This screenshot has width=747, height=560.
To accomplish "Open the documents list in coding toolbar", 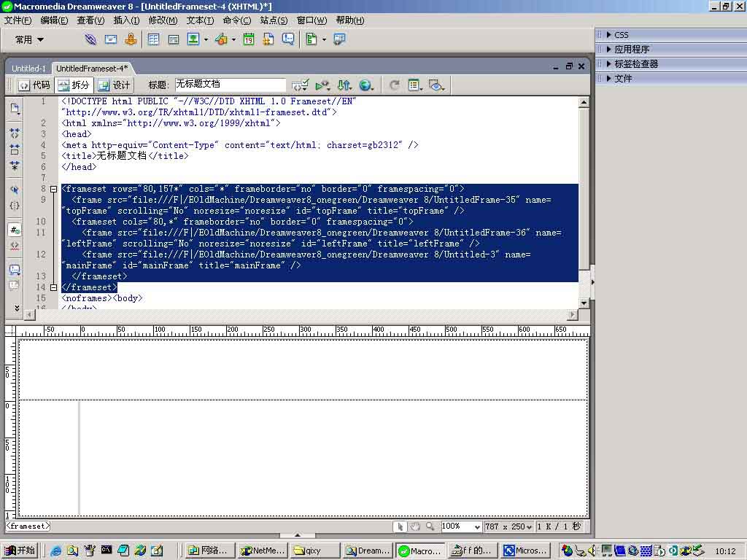I will click(x=15, y=109).
